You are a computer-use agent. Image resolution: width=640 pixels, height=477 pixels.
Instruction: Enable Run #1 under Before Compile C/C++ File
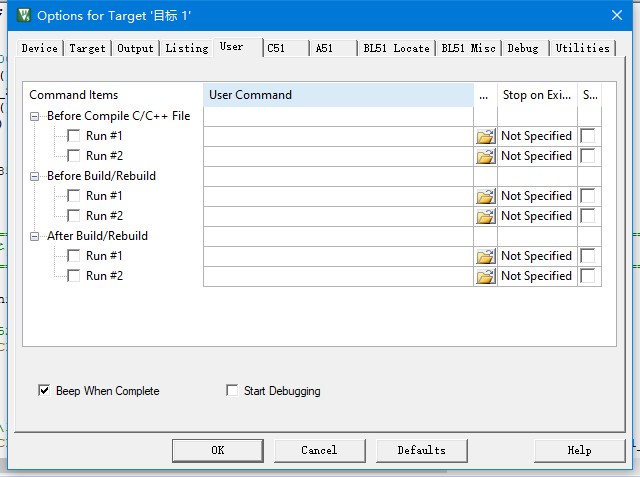coord(74,136)
